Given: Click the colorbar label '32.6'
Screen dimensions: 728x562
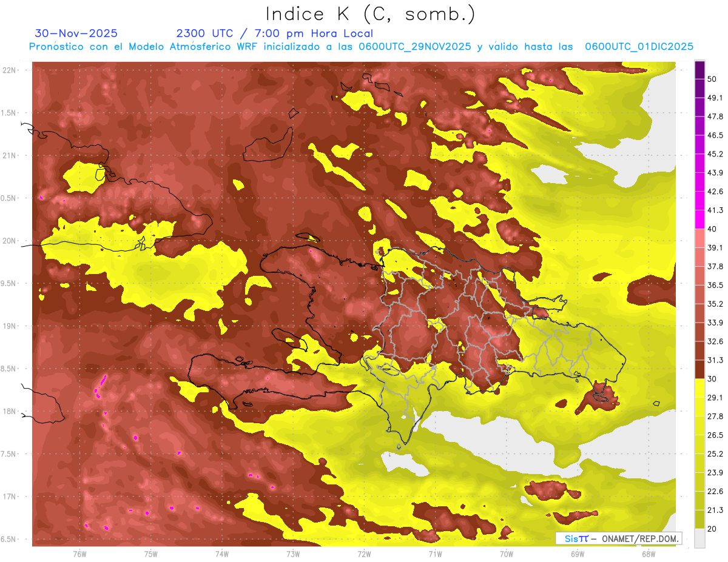Looking at the screenshot, I should point(715,341).
